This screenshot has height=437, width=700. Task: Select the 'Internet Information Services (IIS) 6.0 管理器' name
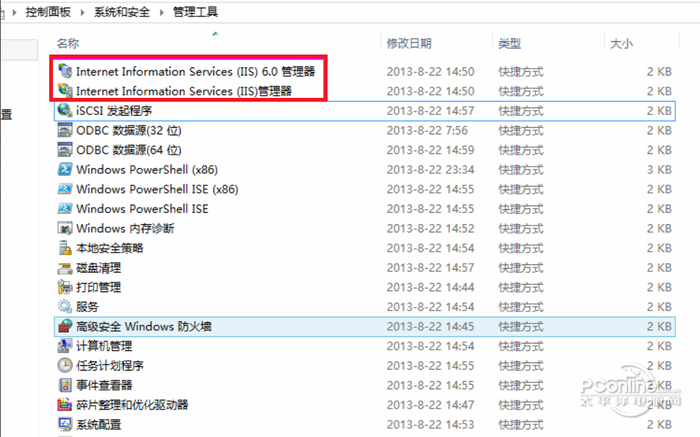click(x=196, y=71)
